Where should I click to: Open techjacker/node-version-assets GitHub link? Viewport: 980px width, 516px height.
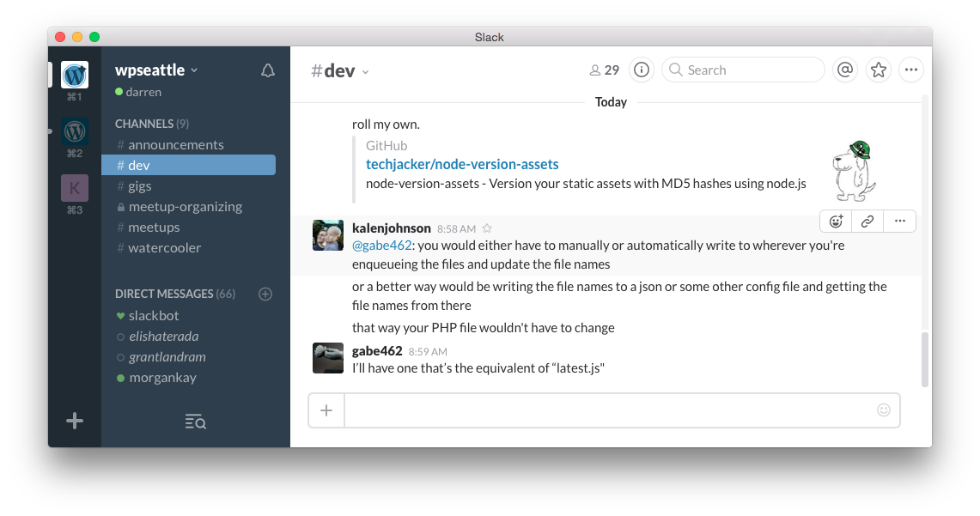[x=462, y=164]
